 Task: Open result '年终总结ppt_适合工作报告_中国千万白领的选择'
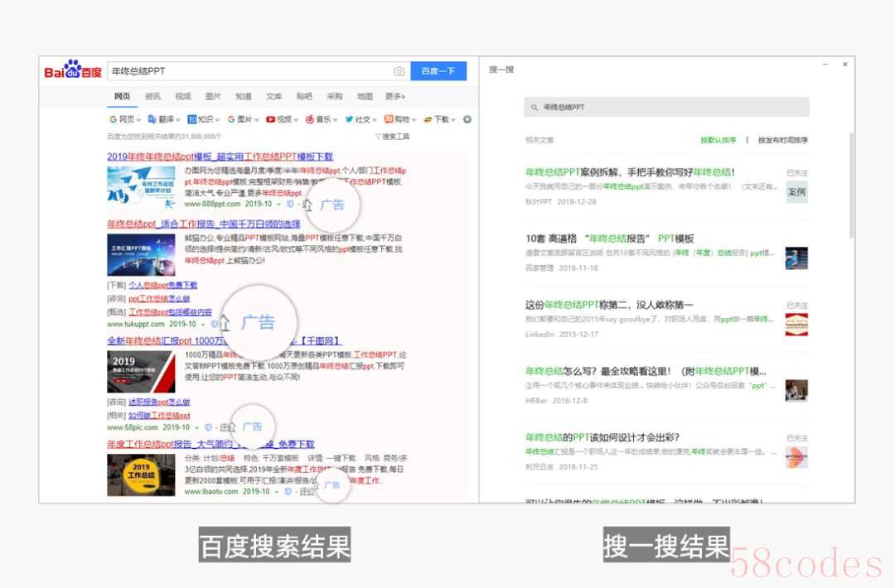(x=204, y=224)
